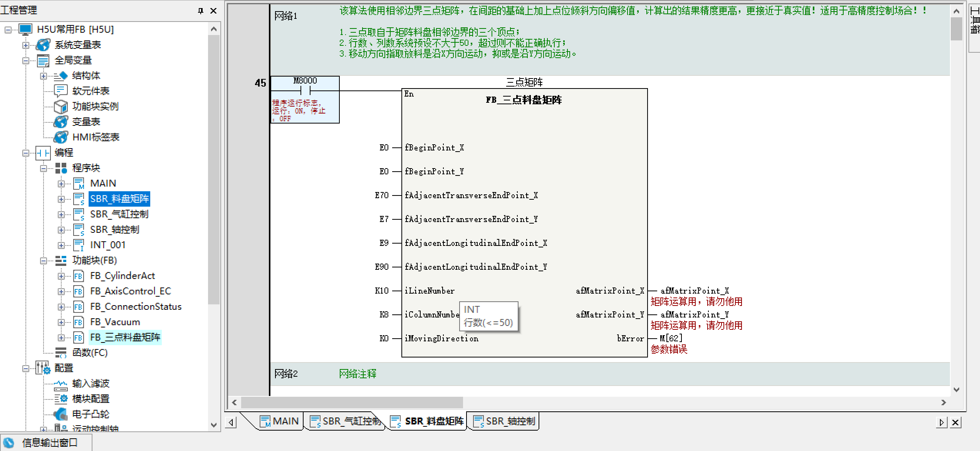Collapse the 配置 node

point(25,368)
